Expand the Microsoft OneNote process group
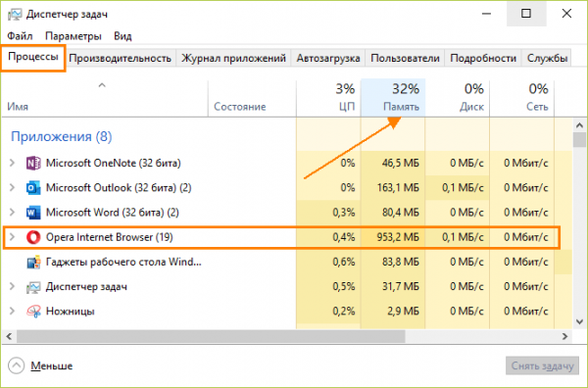Screen dimensions: 588x388 tap(12, 163)
